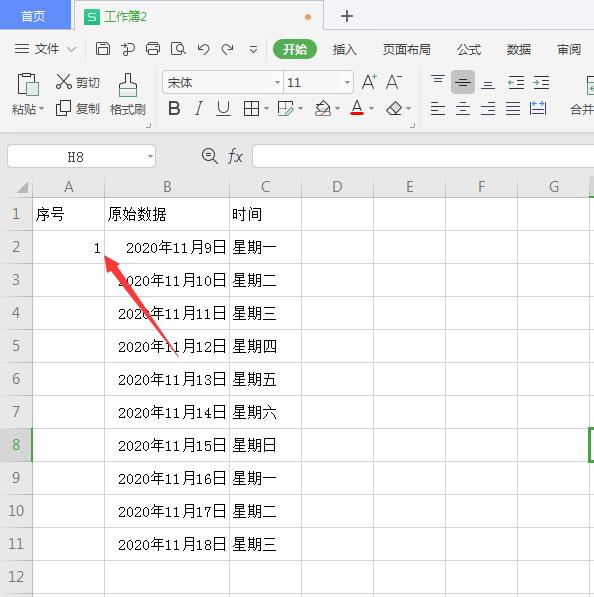This screenshot has height=597, width=594.
Task: Click the Save icon in quick toolbar
Action: (x=103, y=49)
